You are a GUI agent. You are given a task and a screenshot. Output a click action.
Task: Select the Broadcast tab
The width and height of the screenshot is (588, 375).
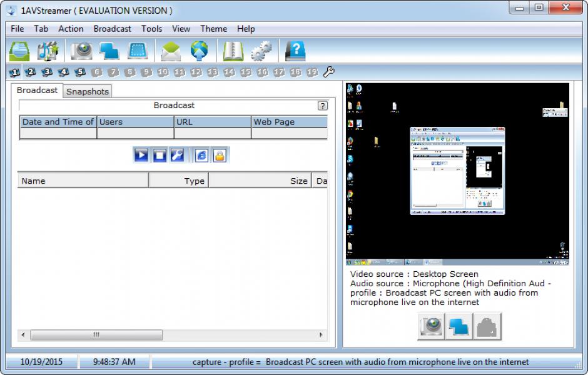(x=37, y=90)
